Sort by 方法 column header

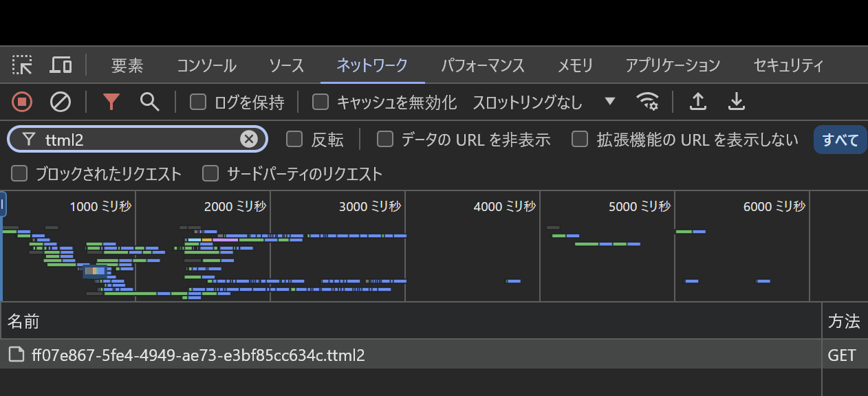click(845, 320)
